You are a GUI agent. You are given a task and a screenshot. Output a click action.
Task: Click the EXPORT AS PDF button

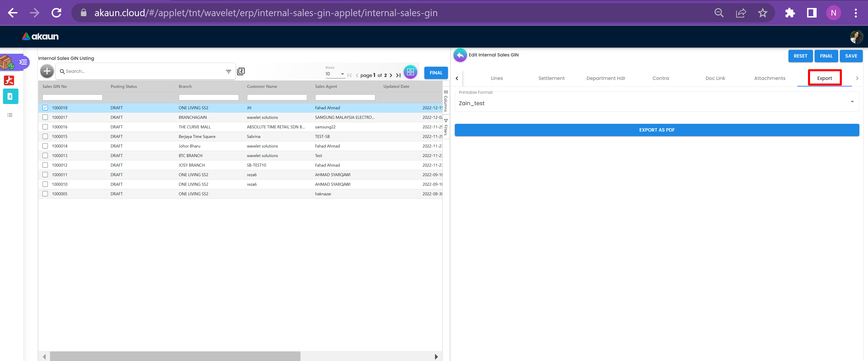click(x=656, y=130)
